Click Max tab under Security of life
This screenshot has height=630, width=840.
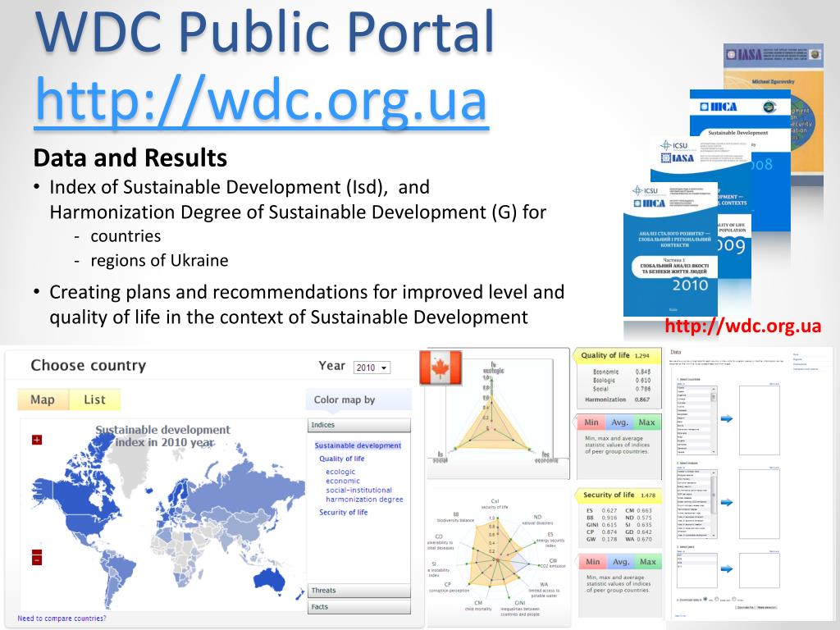(x=648, y=561)
